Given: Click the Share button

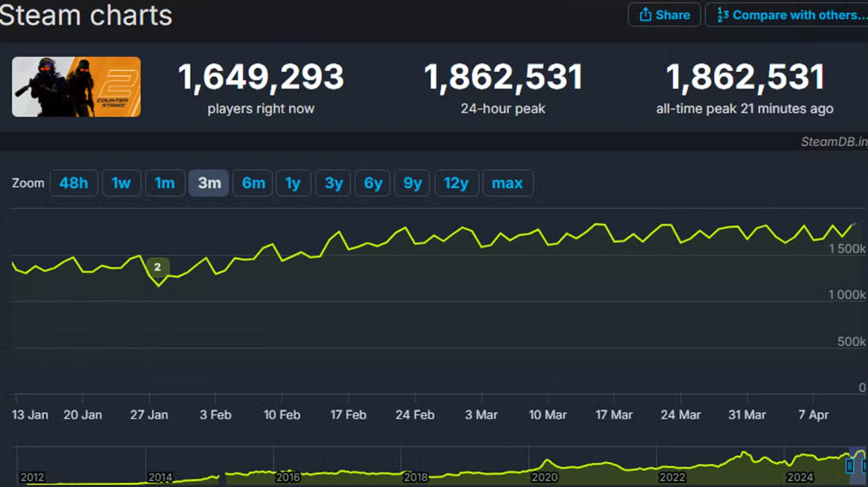Looking at the screenshot, I should coord(664,15).
